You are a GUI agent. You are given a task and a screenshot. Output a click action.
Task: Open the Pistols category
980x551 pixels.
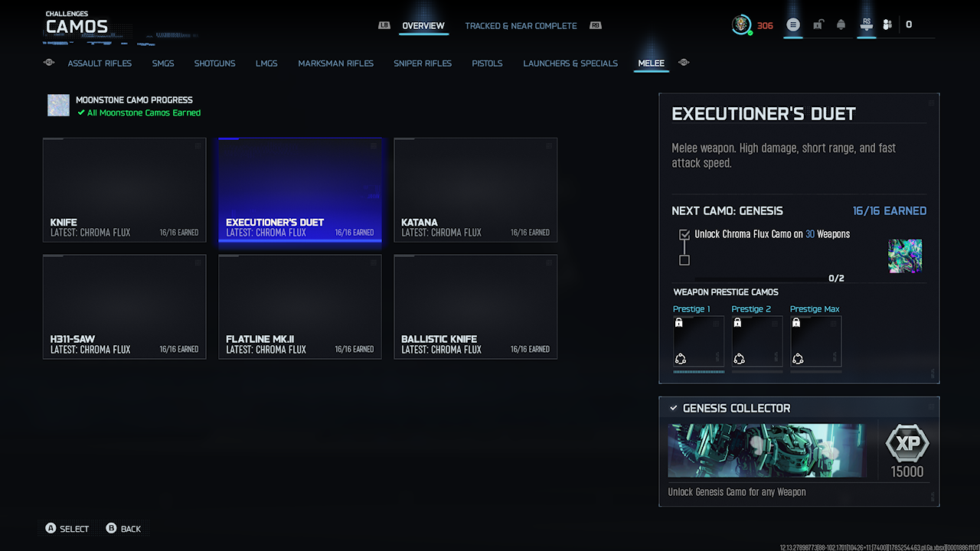(x=487, y=64)
